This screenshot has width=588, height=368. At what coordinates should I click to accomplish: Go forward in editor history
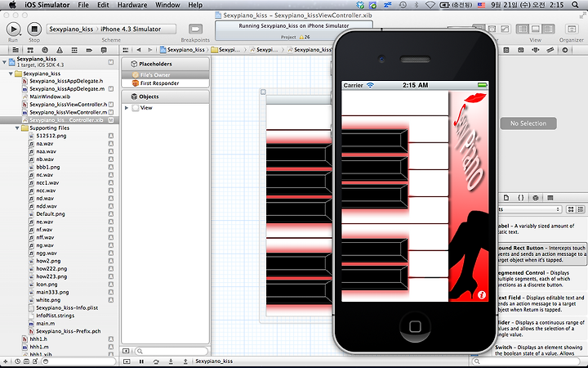click(150, 50)
